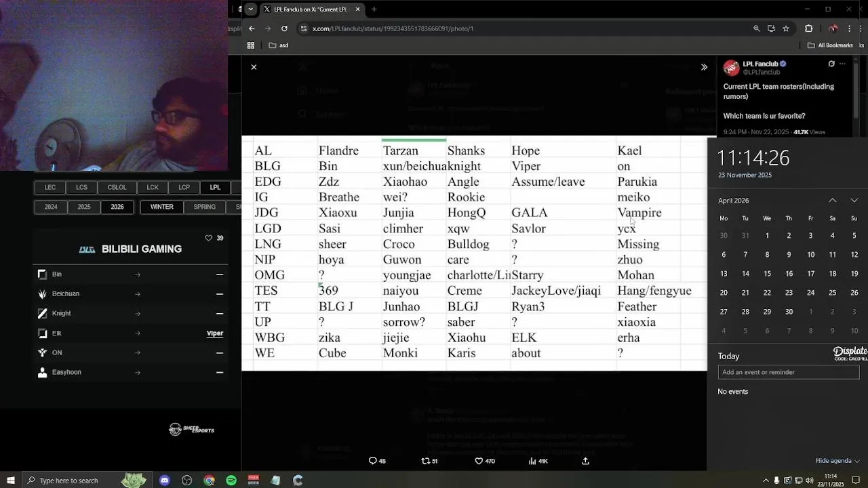Open the apps grid in bookmarks bar
This screenshot has width=868, height=488.
pos(251,45)
